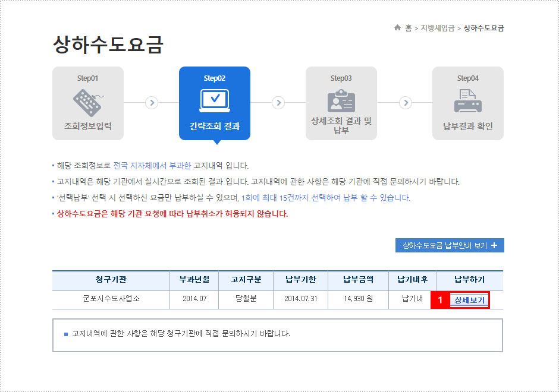Click the arrow between Step03 and Step04

(406, 103)
